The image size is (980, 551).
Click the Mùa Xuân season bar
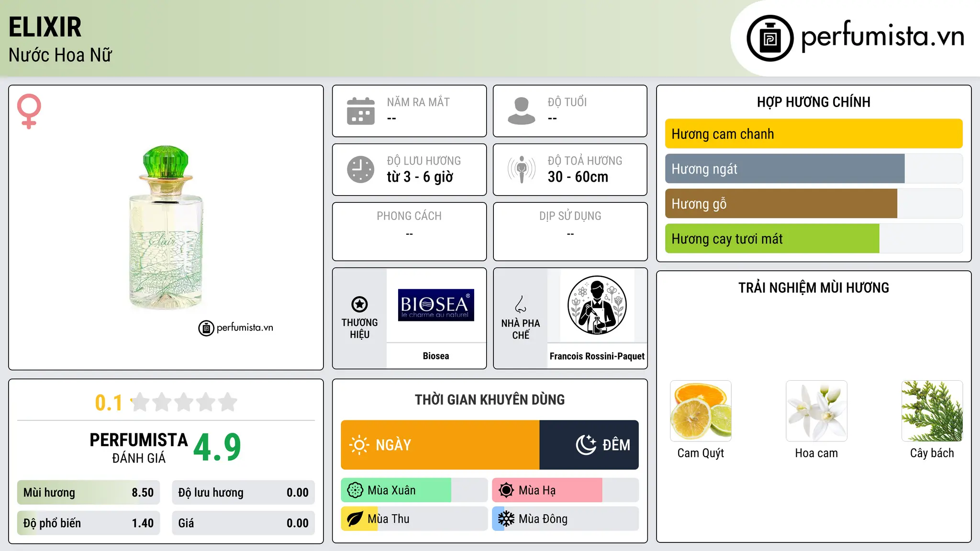[x=414, y=490]
